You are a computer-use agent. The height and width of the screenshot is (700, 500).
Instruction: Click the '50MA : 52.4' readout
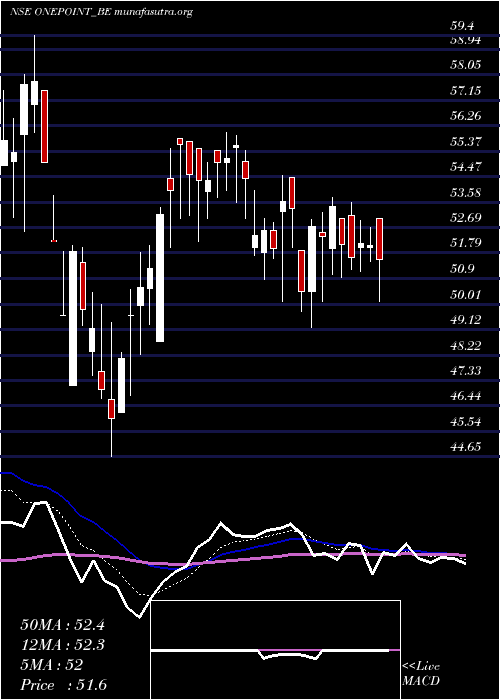click(62, 625)
